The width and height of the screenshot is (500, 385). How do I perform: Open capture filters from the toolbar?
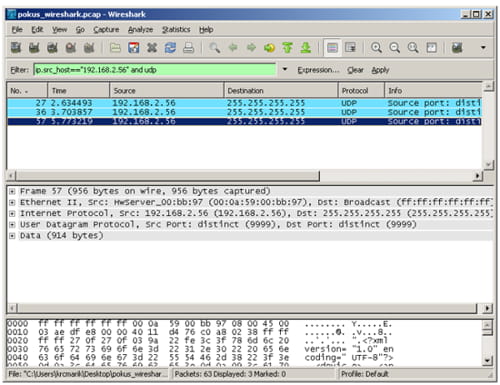coord(457,48)
